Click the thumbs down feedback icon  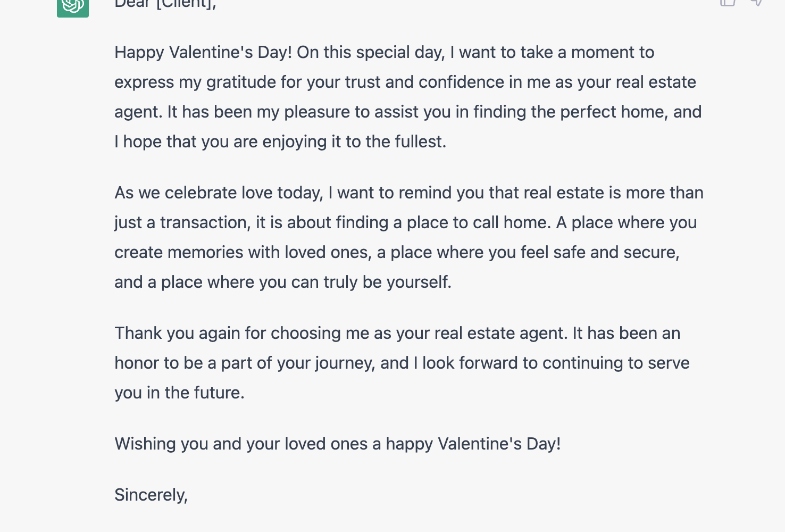tap(756, 2)
